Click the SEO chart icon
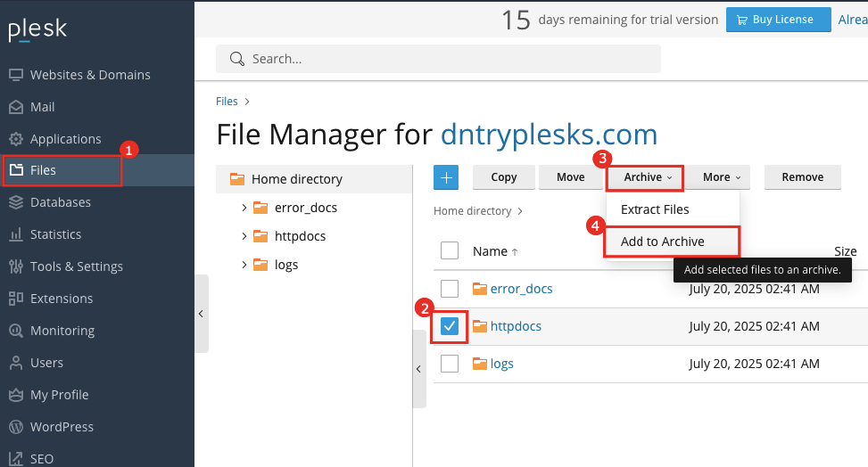The image size is (868, 467). tap(16, 459)
